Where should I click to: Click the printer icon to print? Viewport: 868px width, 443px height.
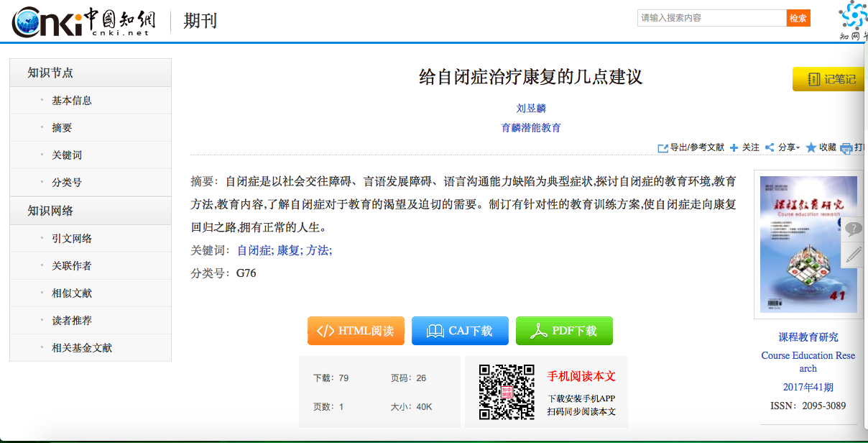pyautogui.click(x=846, y=148)
